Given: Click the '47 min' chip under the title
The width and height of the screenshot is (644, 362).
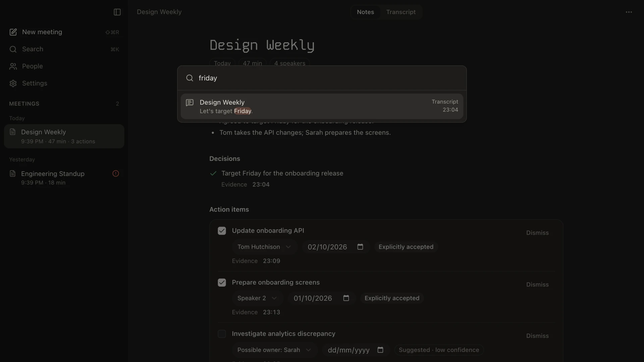Looking at the screenshot, I should [x=253, y=63].
